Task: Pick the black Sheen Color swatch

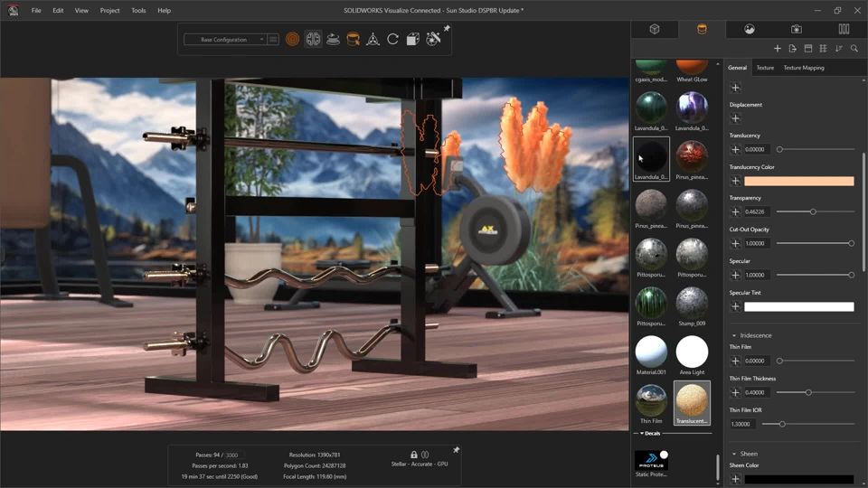Action: pyautogui.click(x=798, y=479)
